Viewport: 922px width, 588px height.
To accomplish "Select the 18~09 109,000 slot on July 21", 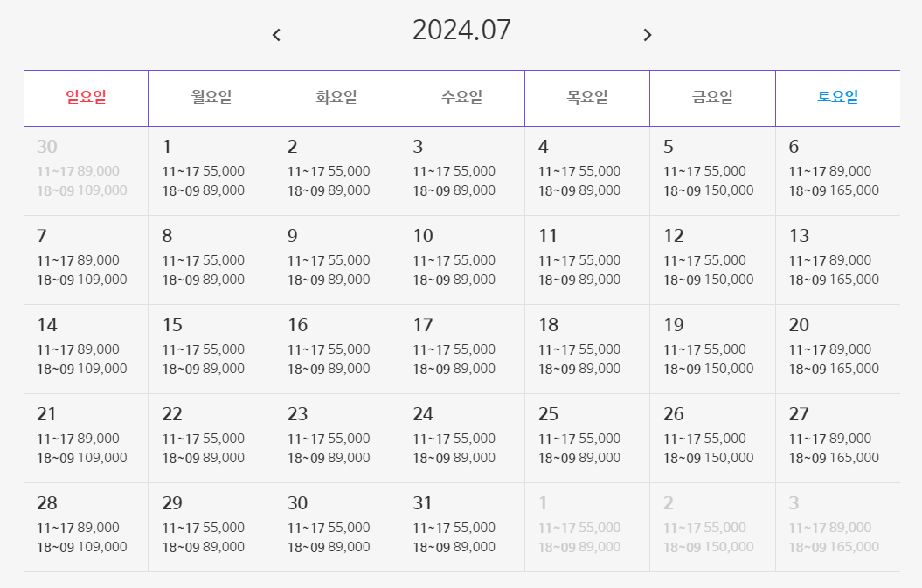I will 82,458.
